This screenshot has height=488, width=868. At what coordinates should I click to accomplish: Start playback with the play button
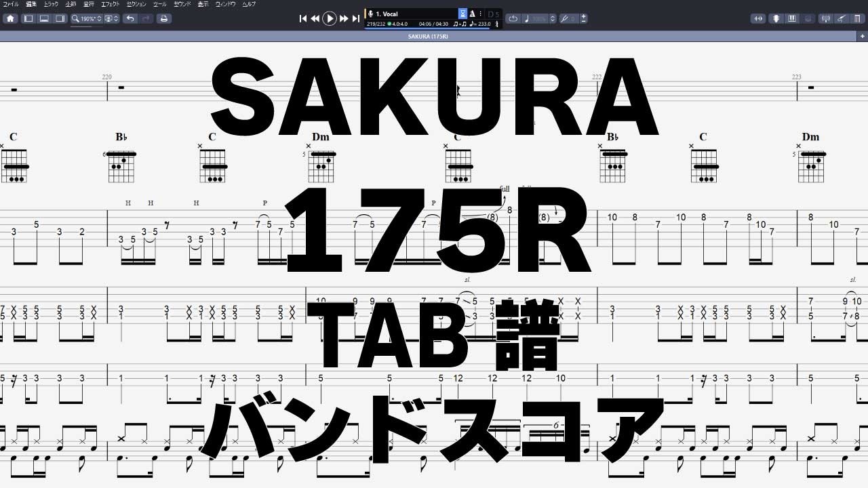pos(330,18)
